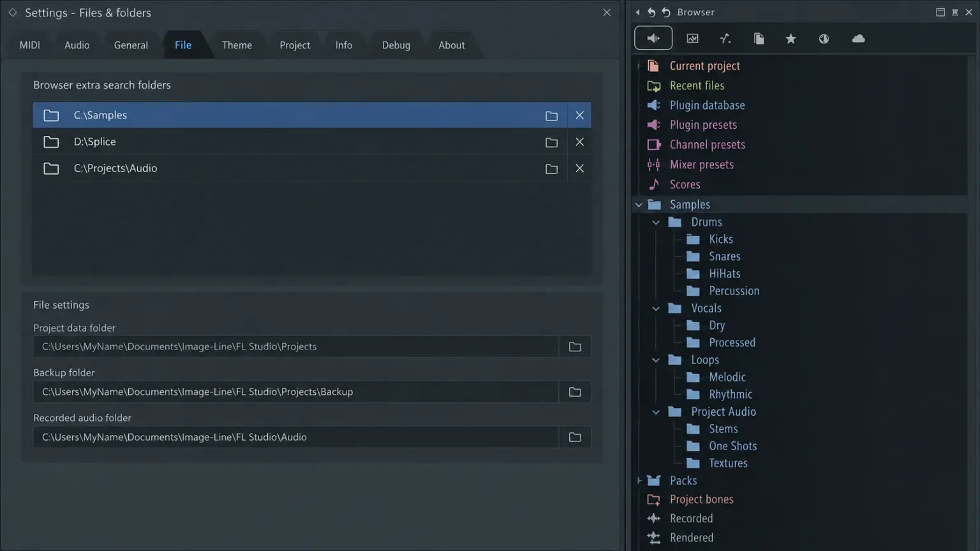Viewport: 980px width, 551px height.
Task: Detach the Browser panel window icon
Action: click(940, 12)
